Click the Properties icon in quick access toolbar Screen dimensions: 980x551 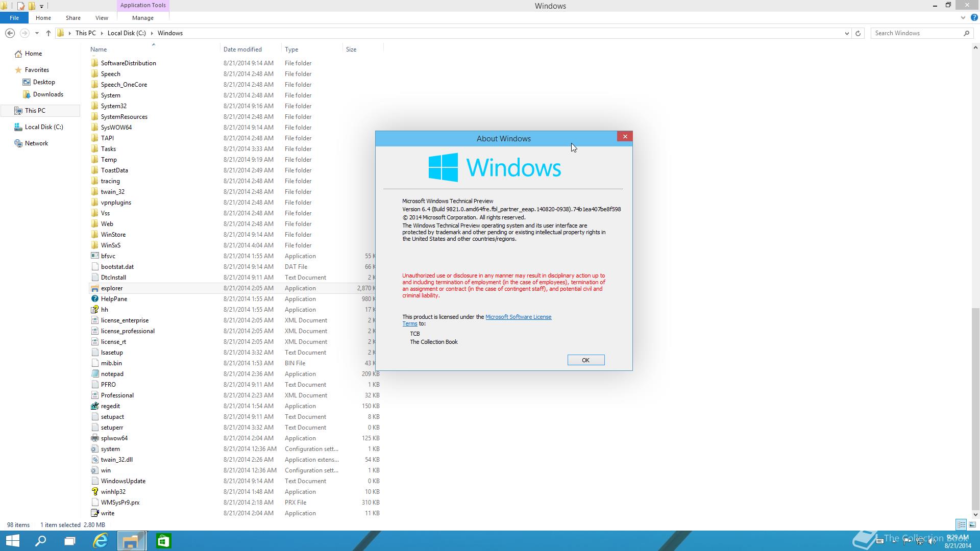coord(21,6)
